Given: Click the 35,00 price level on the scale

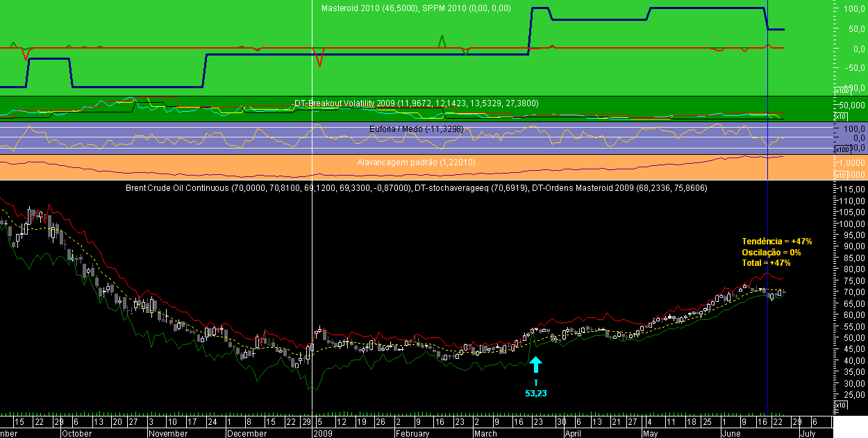Looking at the screenshot, I should pyautogui.click(x=855, y=372).
